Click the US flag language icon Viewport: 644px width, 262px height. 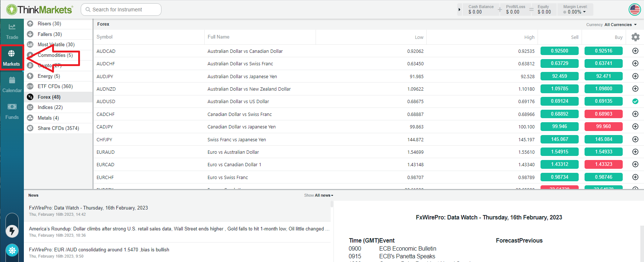coord(634,10)
